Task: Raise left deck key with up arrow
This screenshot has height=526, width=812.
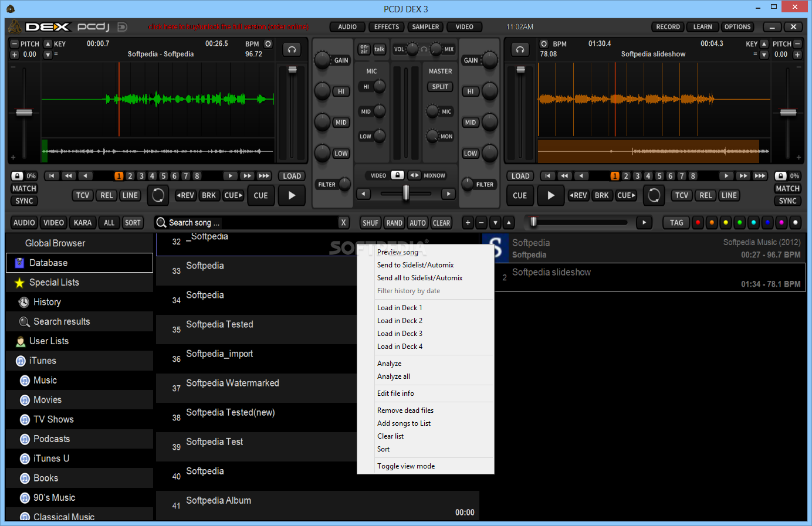Action: (x=48, y=44)
